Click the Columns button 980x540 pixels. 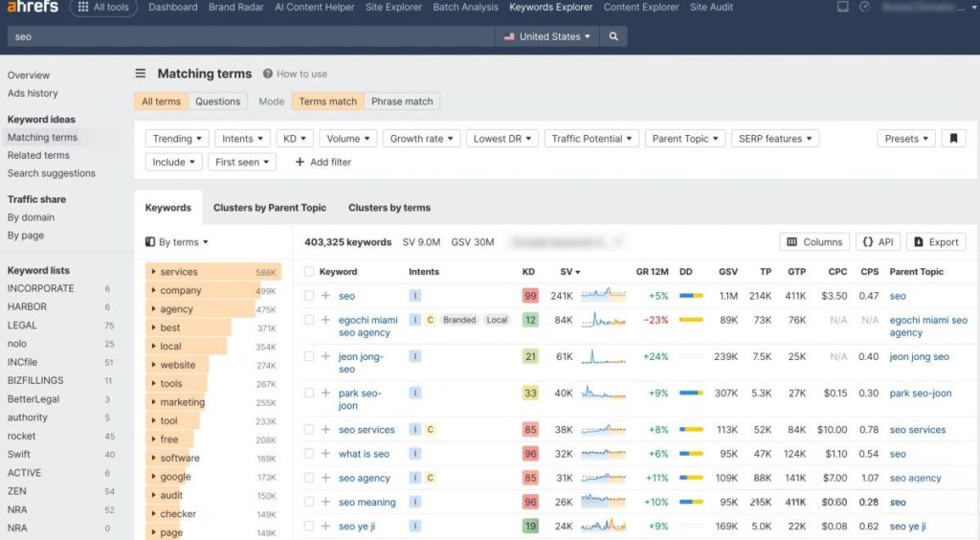pyautogui.click(x=814, y=242)
